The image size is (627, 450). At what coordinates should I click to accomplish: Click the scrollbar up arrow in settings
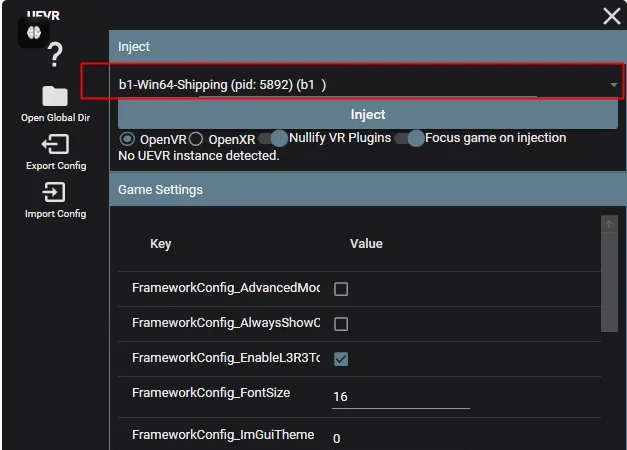tap(609, 225)
